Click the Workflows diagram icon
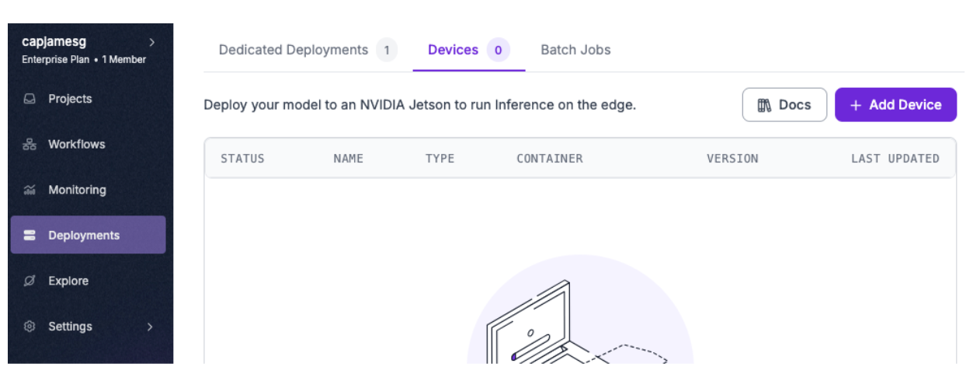The width and height of the screenshot is (980, 381). click(x=30, y=145)
